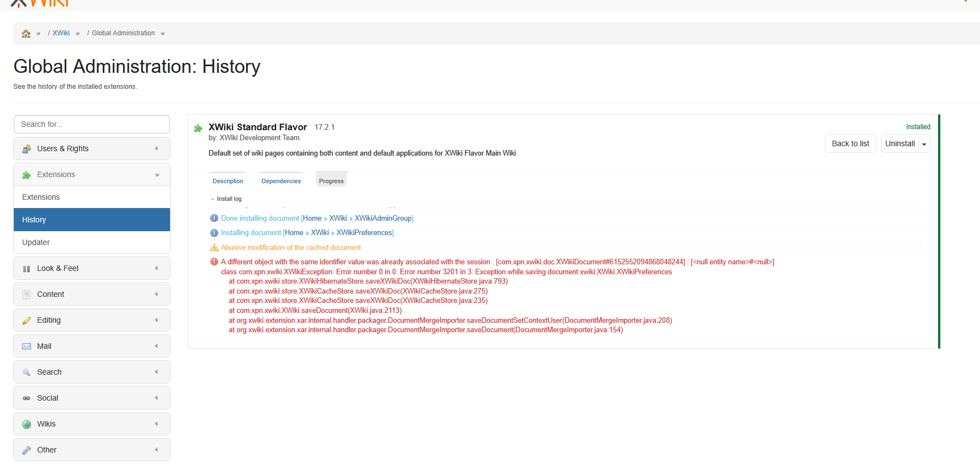This screenshot has height=474, width=980.
Task: Click the Search magnifier icon in sidebar
Action: pyautogui.click(x=27, y=372)
